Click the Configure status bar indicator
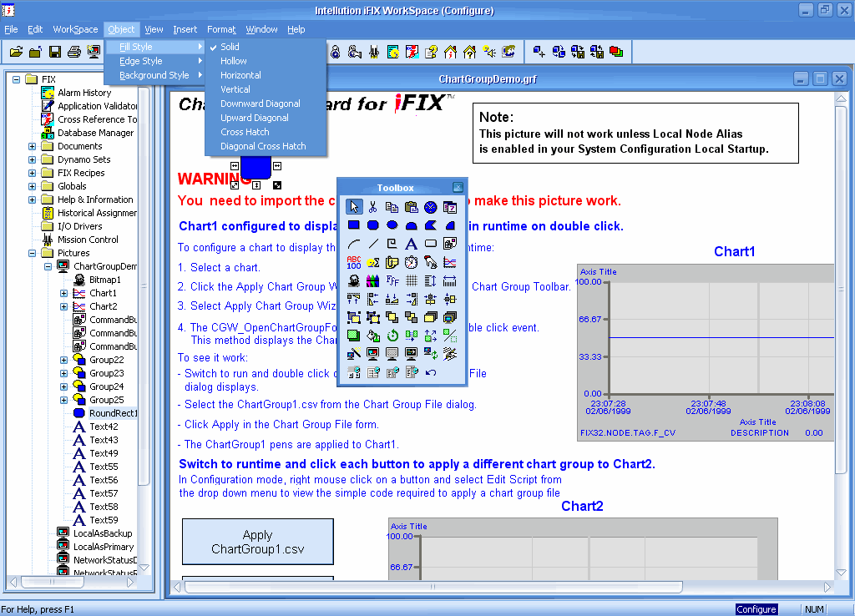The height and width of the screenshot is (616, 855). [x=756, y=609]
